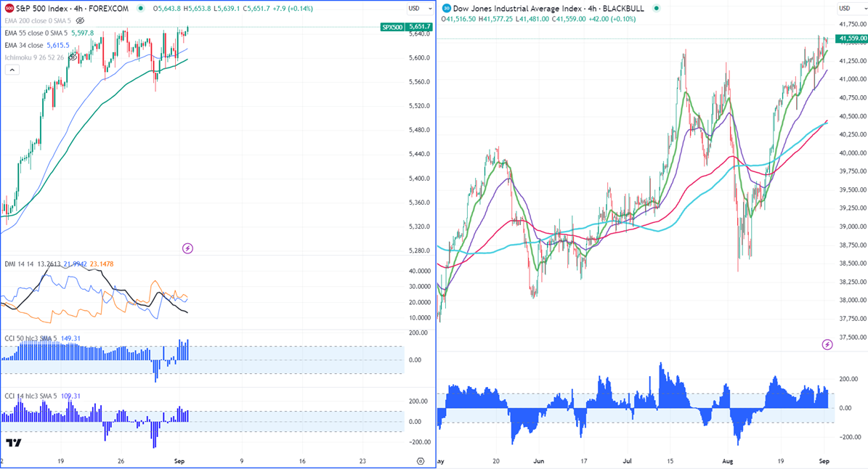Image resolution: width=868 pixels, height=469 pixels.
Task: Click the 41,559.00 Dow price label
Action: coord(851,38)
